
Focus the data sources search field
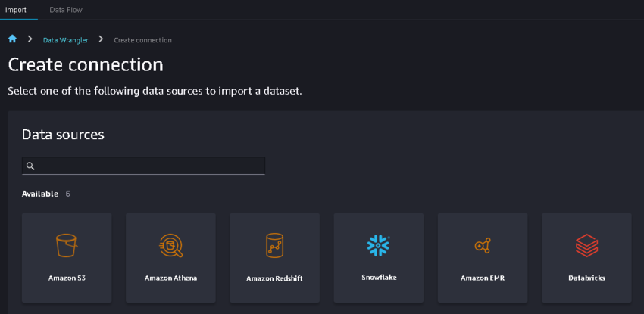143,166
